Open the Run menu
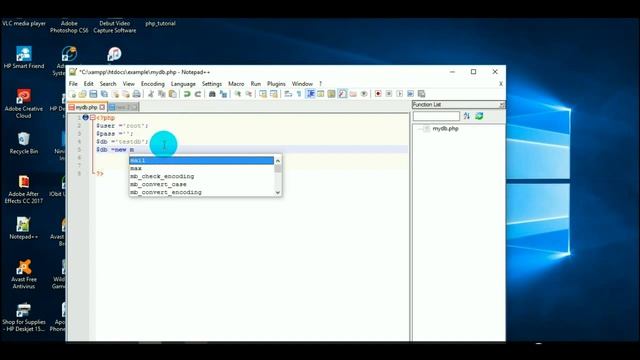Viewport: 640px width, 360px height. coord(256,84)
